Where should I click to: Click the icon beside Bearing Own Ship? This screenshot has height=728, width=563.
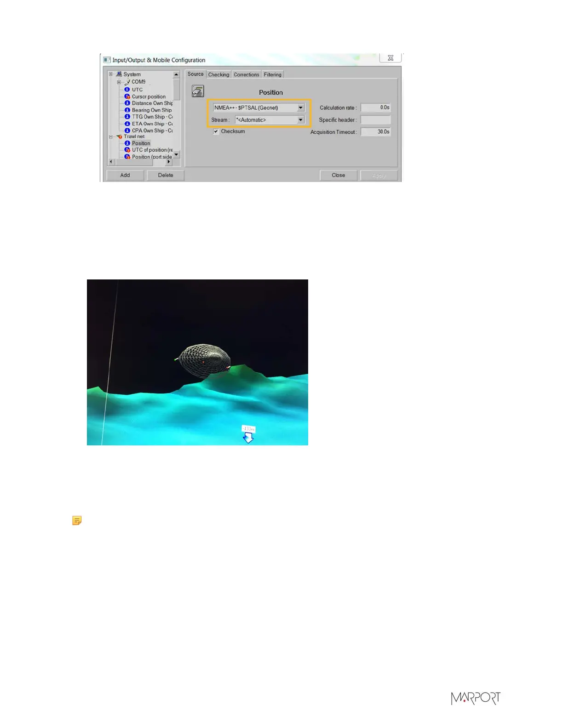point(127,110)
